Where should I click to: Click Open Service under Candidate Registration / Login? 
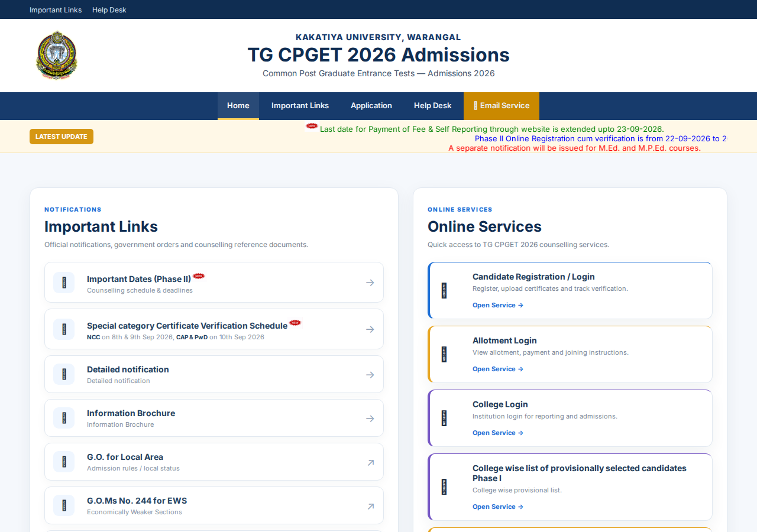tap(498, 305)
